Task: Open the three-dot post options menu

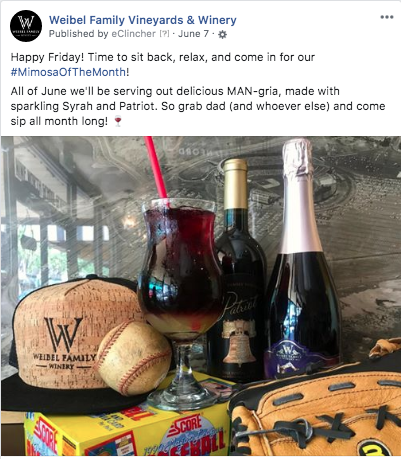Action: click(x=387, y=17)
